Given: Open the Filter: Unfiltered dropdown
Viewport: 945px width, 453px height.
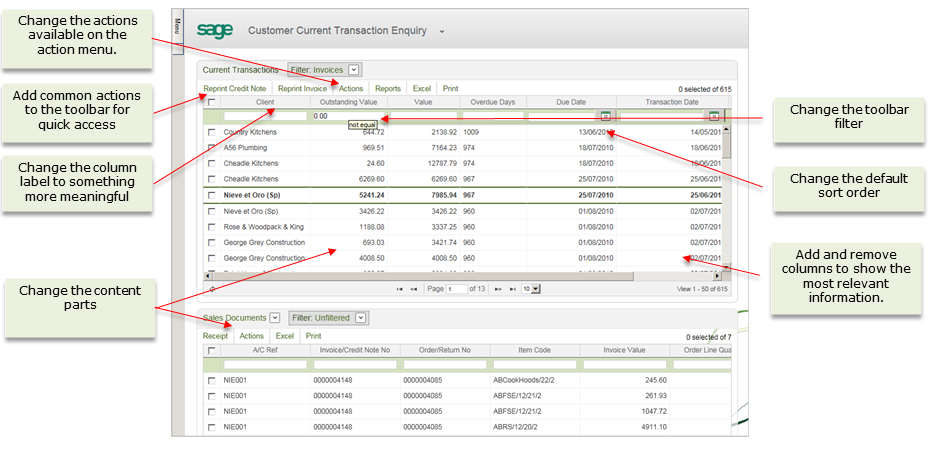Looking at the screenshot, I should [x=360, y=317].
